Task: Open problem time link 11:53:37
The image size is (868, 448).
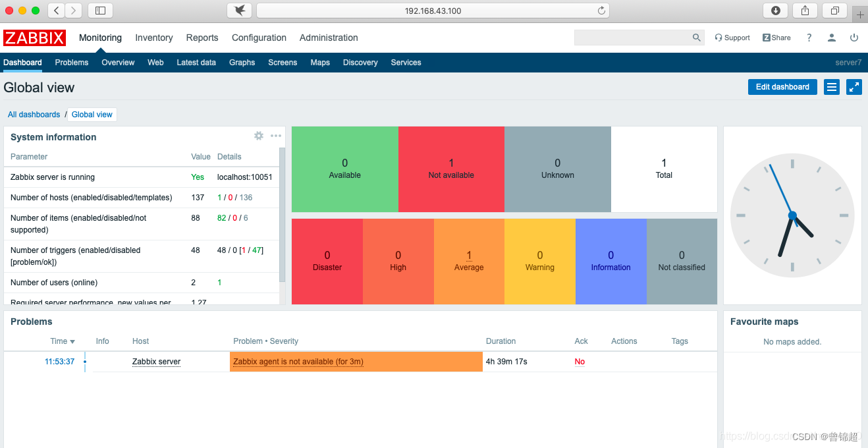Action: [59, 362]
